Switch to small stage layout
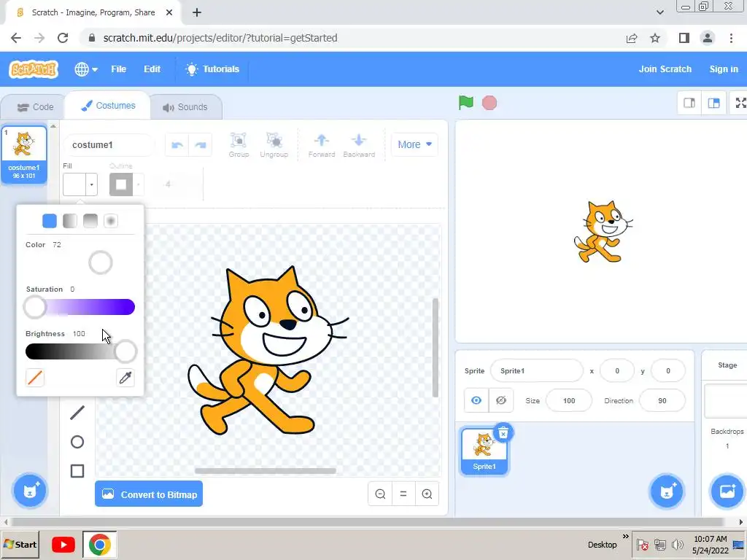Viewport: 747px width, 560px height. tap(689, 103)
